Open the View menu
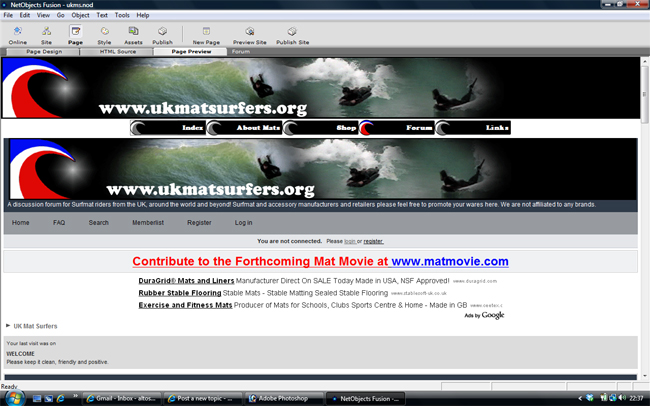 coord(43,15)
